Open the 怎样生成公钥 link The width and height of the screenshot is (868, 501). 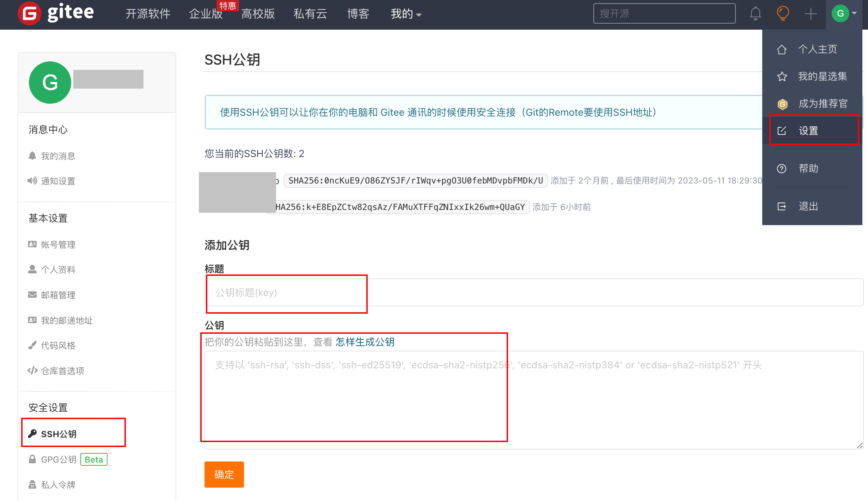coord(365,342)
